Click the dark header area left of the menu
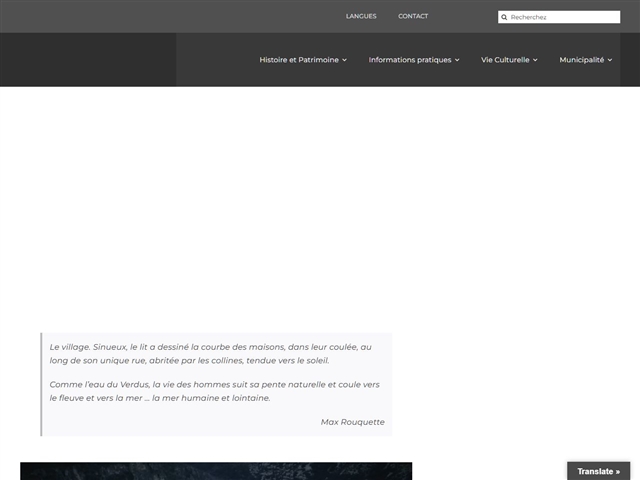640x480 pixels. pos(88,60)
